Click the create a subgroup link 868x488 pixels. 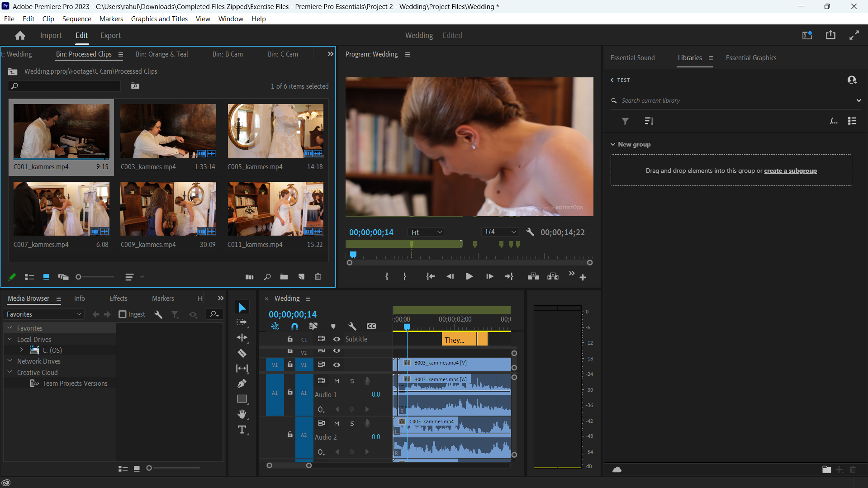pyautogui.click(x=790, y=171)
